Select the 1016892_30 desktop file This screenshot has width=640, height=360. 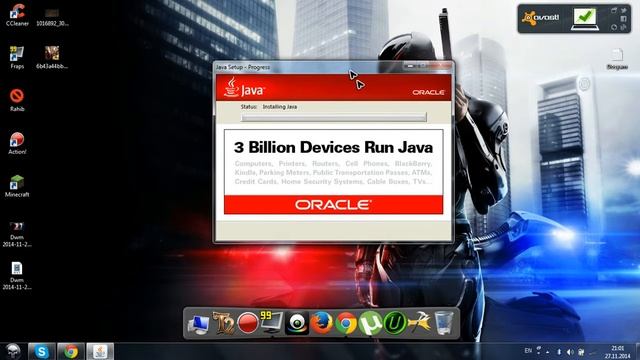click(52, 17)
